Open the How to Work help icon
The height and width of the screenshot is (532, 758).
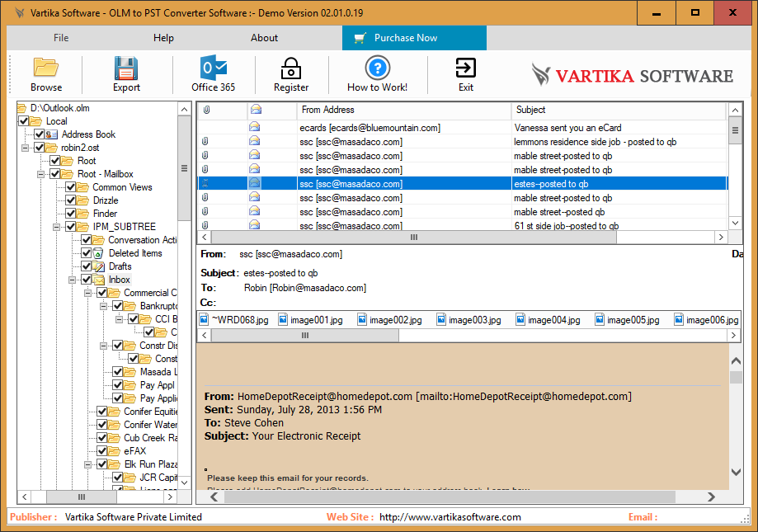point(378,68)
